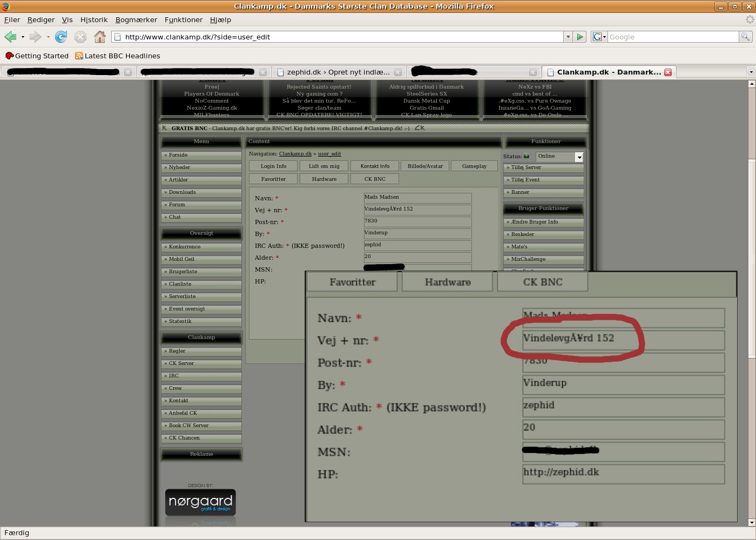Screen dimensions: 756x540
Task: Open the Statestik menu item
Action: 201,322
